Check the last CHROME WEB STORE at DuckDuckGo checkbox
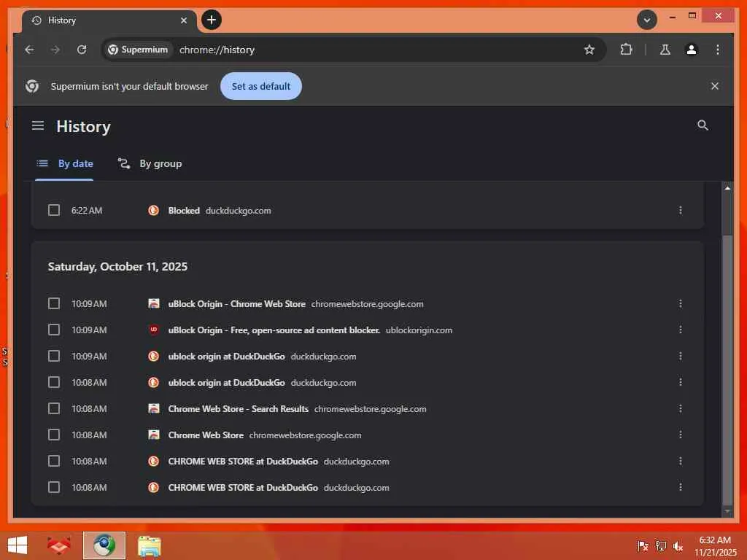Viewport: 747px width, 560px height. pos(54,486)
